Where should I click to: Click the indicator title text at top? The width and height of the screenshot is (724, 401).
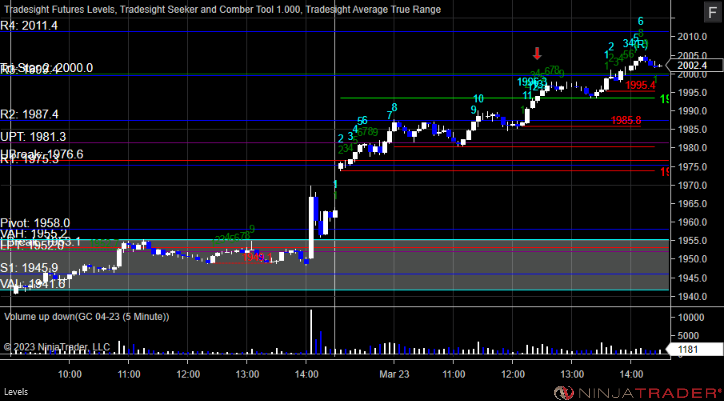click(x=222, y=9)
